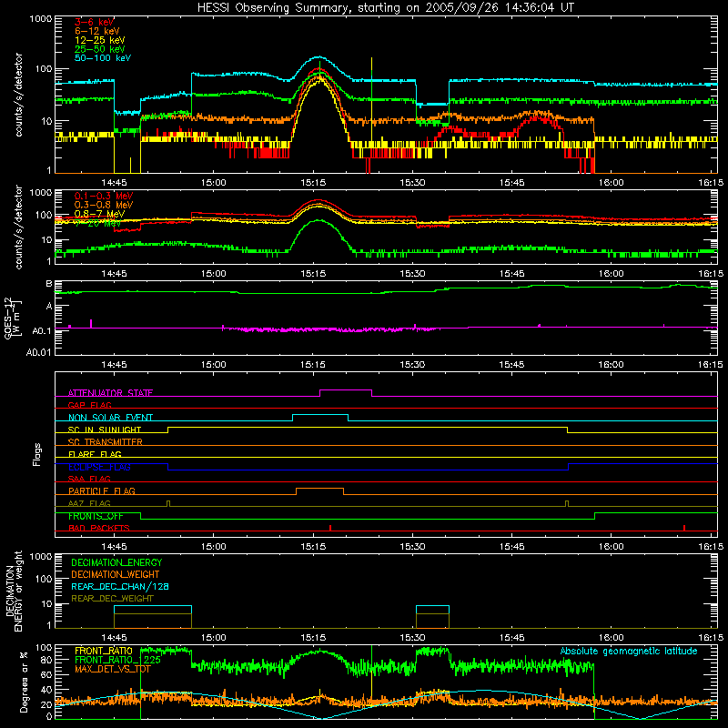The image size is (728, 728).
Task: Click the B tick label in GOES panel
Action: [x=49, y=284]
